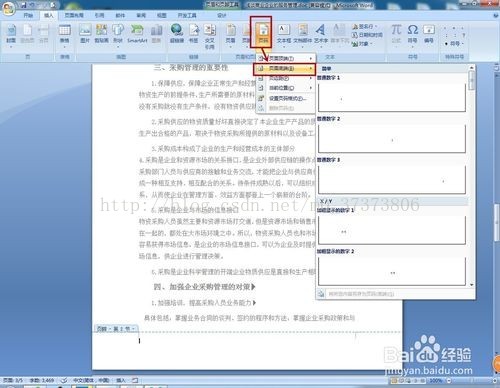
Task: Click heading 四、加强企业采购管理的对策
Action: point(204,287)
